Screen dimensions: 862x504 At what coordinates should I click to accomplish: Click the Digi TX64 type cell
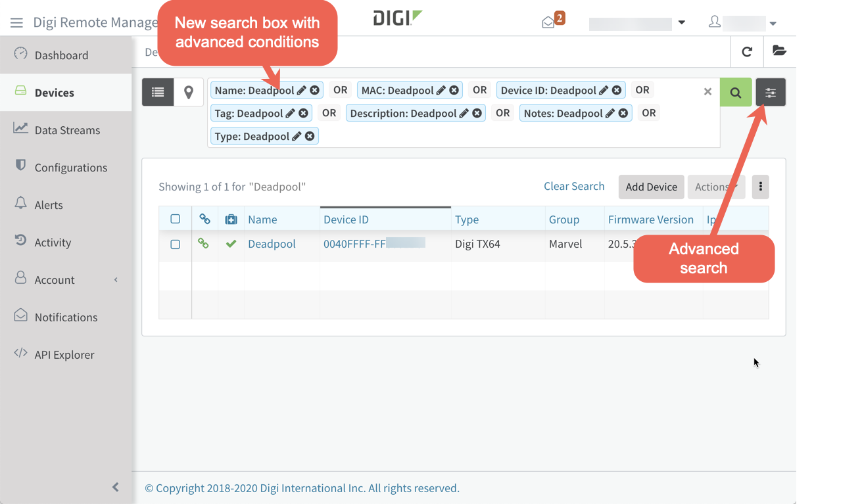[477, 244]
